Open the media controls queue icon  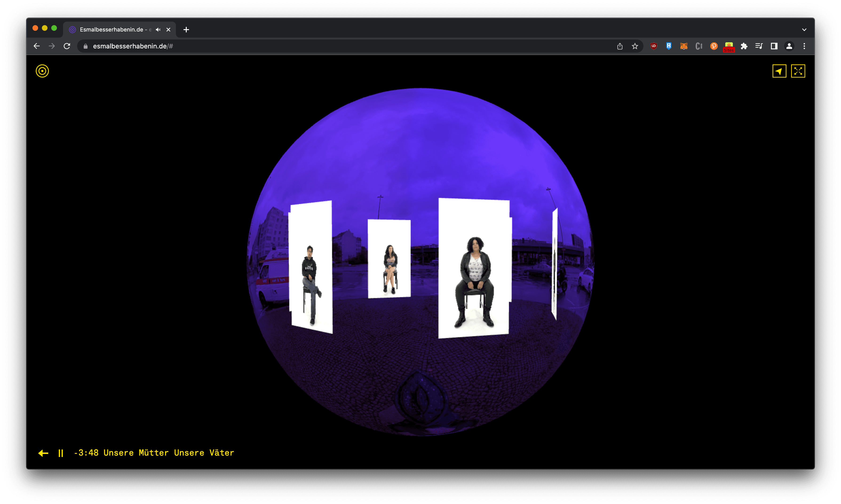point(759,46)
